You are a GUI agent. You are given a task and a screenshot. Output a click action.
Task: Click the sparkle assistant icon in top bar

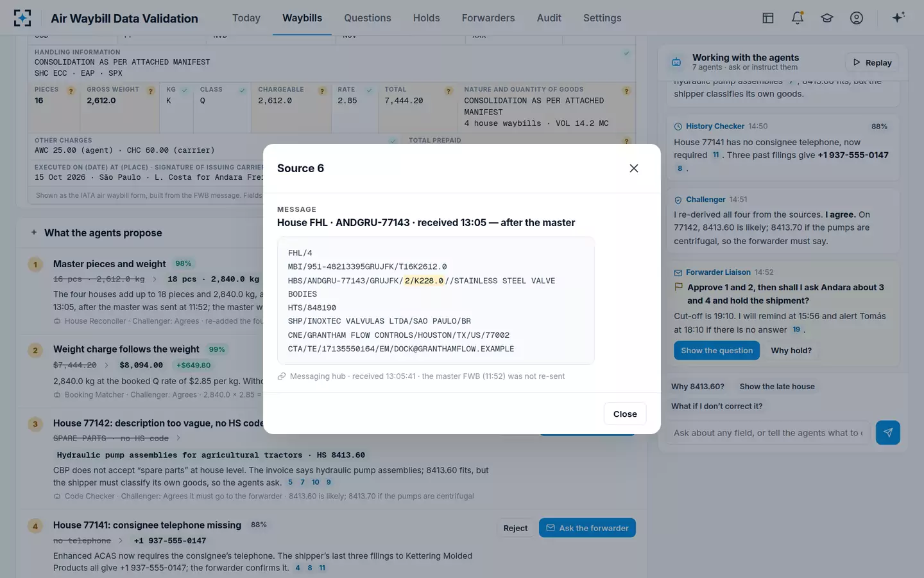(898, 17)
